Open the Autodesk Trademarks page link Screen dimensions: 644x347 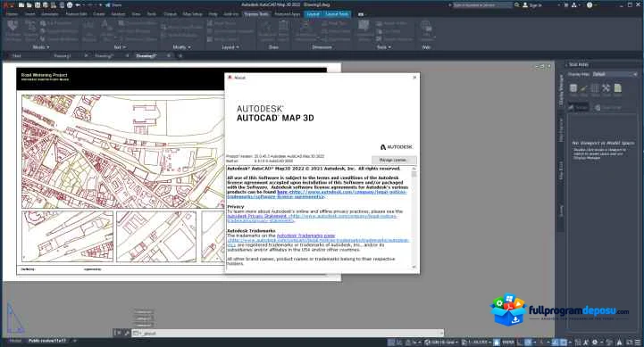pyautogui.click(x=306, y=235)
